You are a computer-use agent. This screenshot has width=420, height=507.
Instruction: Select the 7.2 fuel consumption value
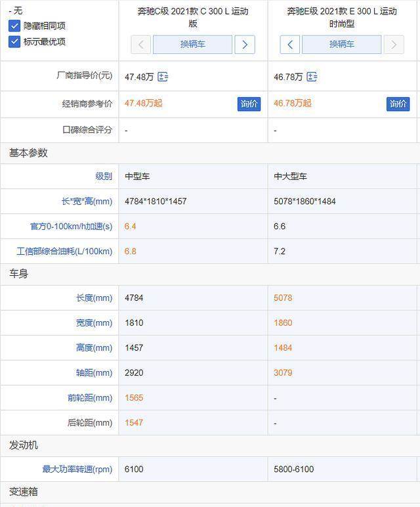(280, 252)
